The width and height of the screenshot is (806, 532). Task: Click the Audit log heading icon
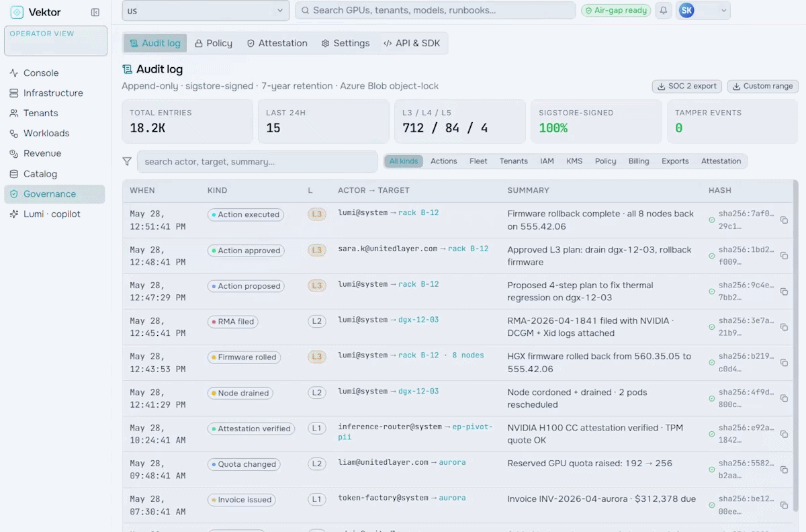pyautogui.click(x=127, y=69)
